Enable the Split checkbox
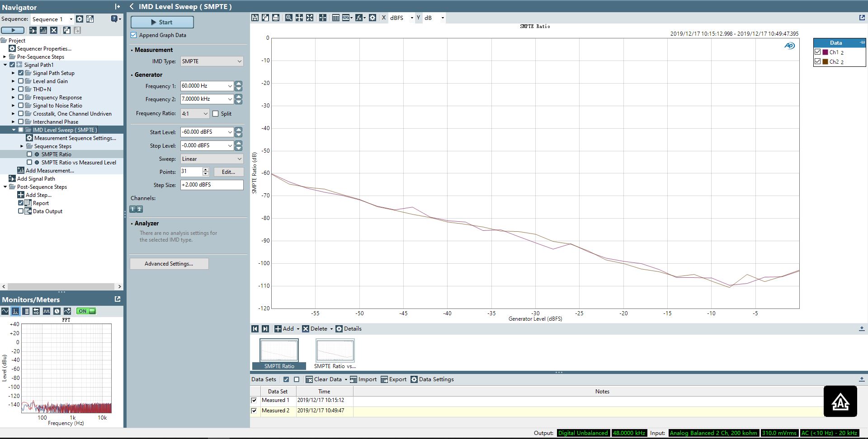 click(216, 114)
